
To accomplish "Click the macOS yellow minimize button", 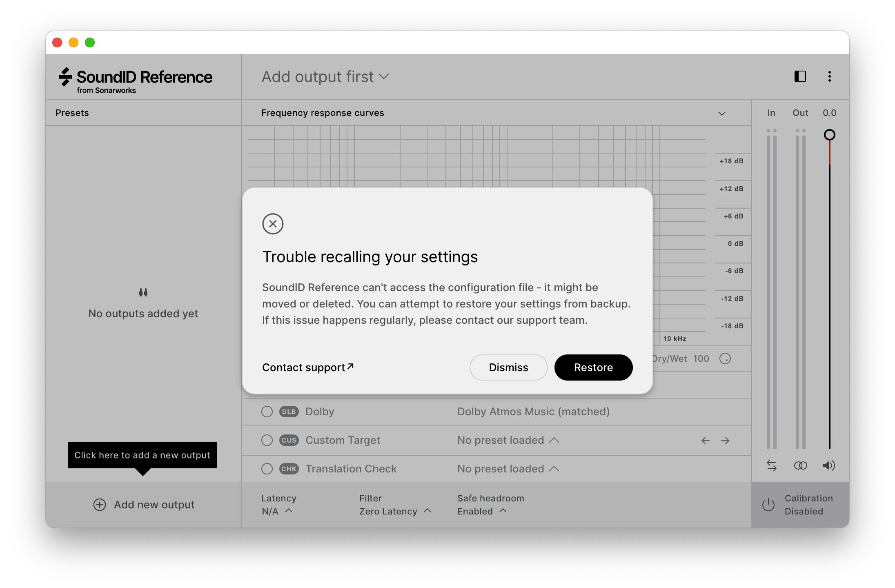I will (73, 42).
